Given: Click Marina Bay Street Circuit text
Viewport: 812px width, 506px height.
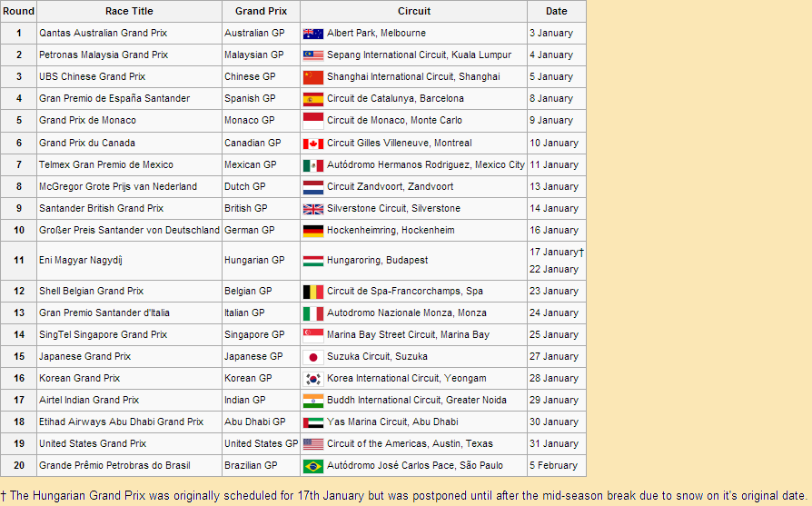Looking at the screenshot, I should (x=381, y=334).
